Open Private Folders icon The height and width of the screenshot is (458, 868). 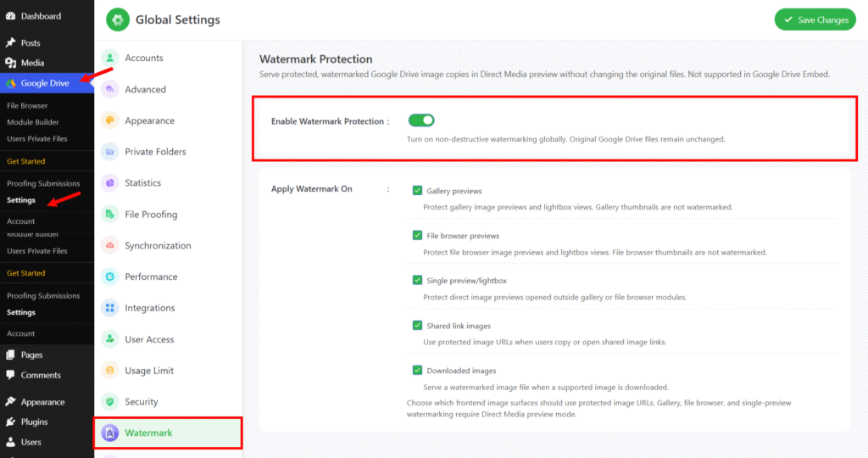(x=109, y=151)
